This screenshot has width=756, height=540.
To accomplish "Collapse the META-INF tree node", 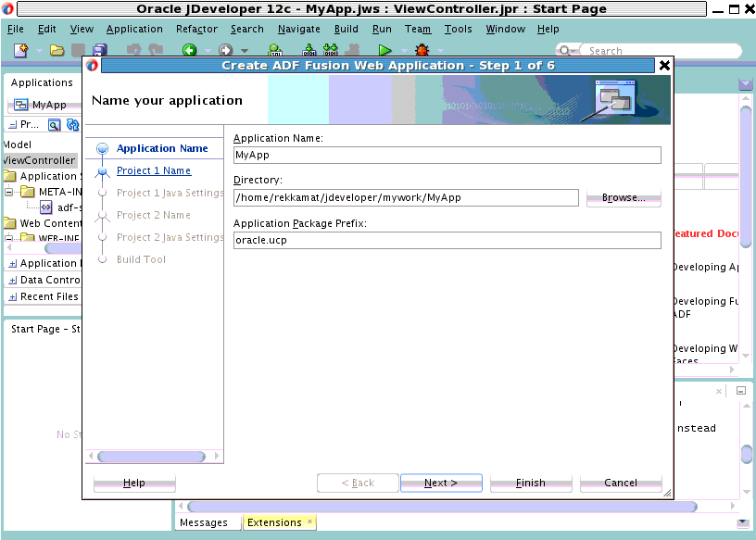I will (8, 192).
